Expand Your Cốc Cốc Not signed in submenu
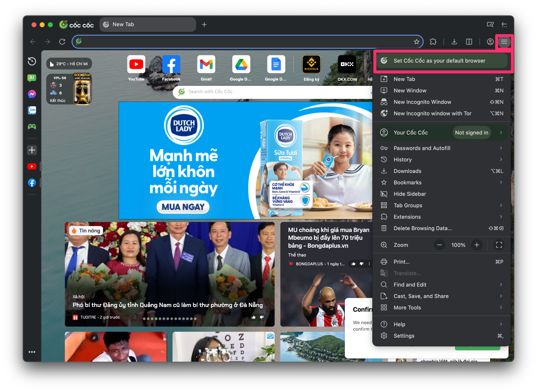 441,133
